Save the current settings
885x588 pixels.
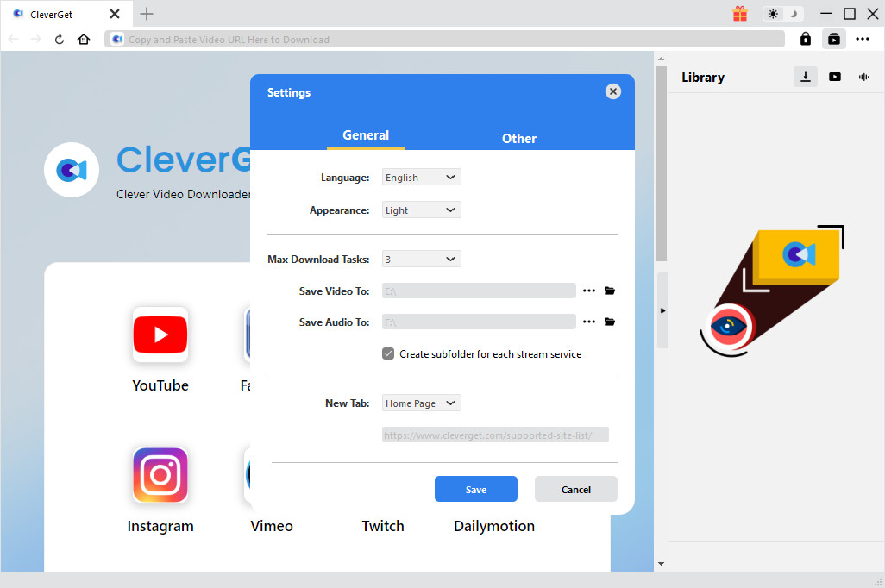[x=476, y=489]
